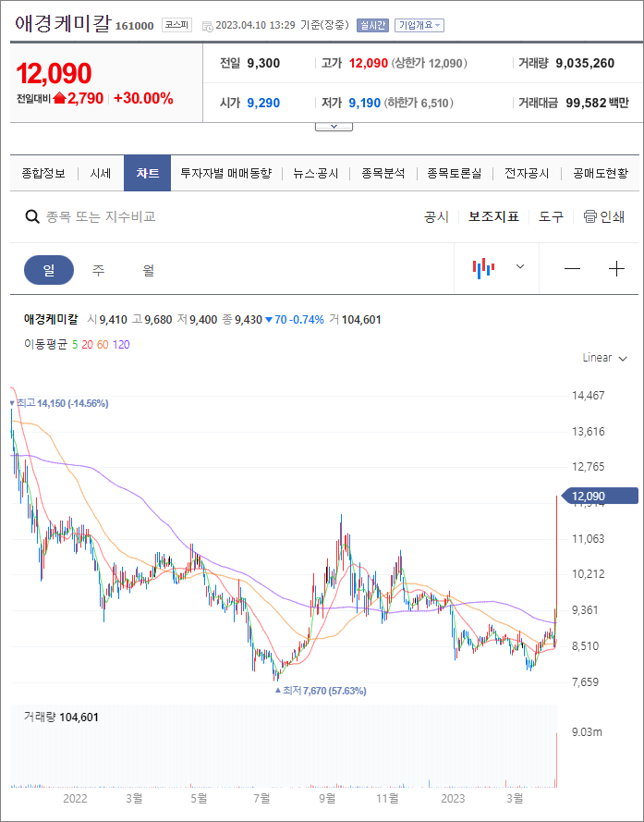
Task: Toggle the 60-day moving average
Action: point(103,344)
